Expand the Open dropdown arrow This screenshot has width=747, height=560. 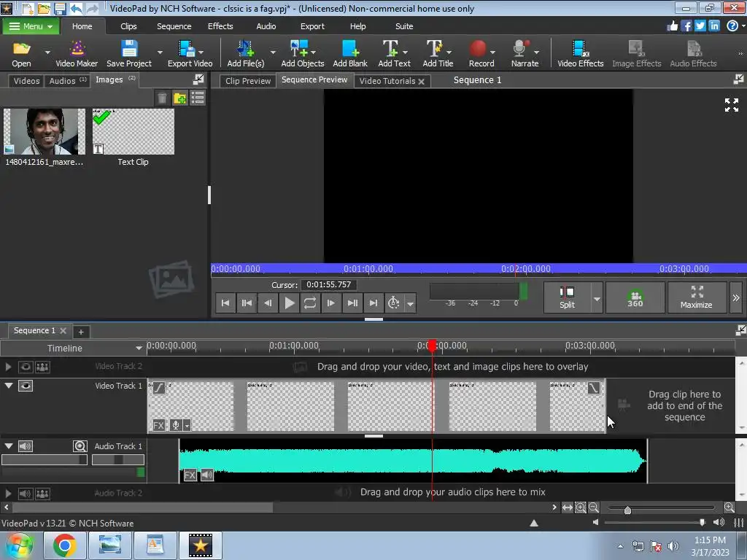tap(47, 52)
